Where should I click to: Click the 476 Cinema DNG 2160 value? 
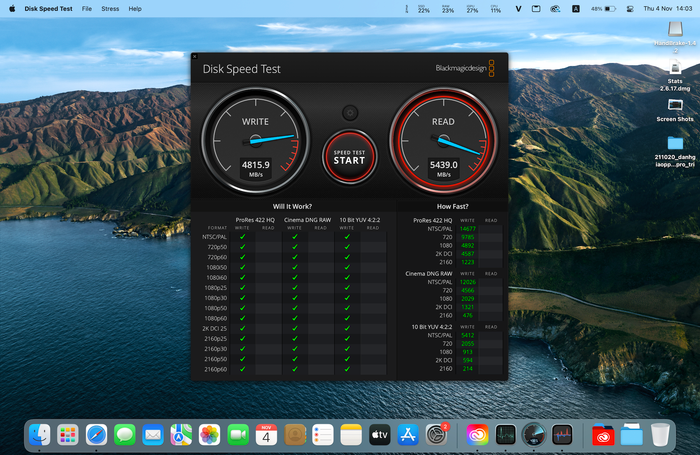point(467,315)
